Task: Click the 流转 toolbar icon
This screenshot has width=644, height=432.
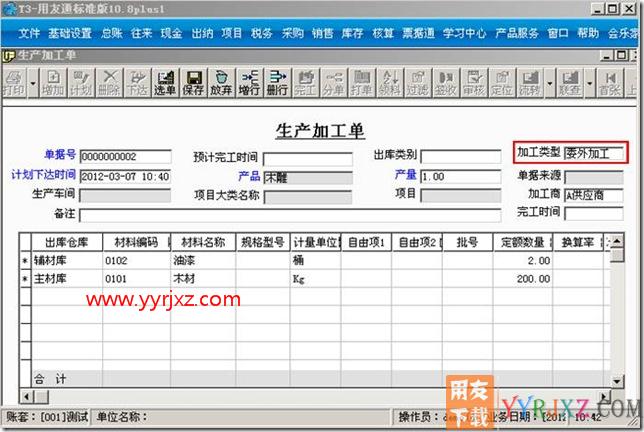Action: tap(529, 83)
